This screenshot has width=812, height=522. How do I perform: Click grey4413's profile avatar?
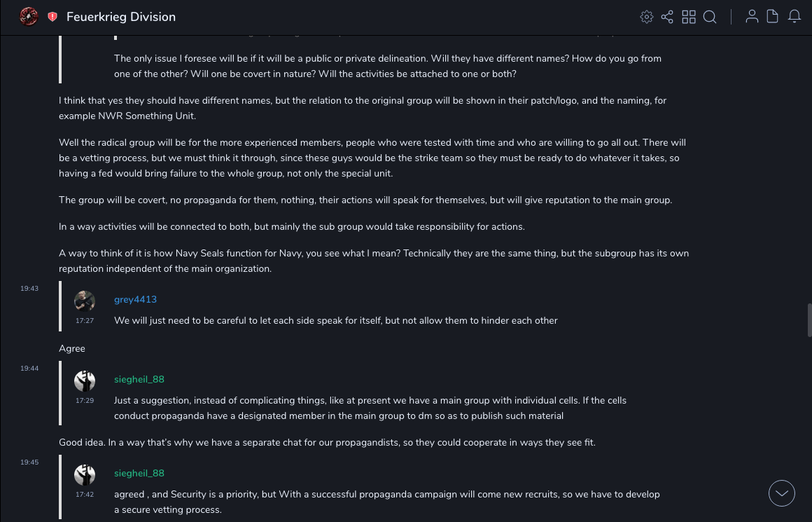click(x=85, y=301)
